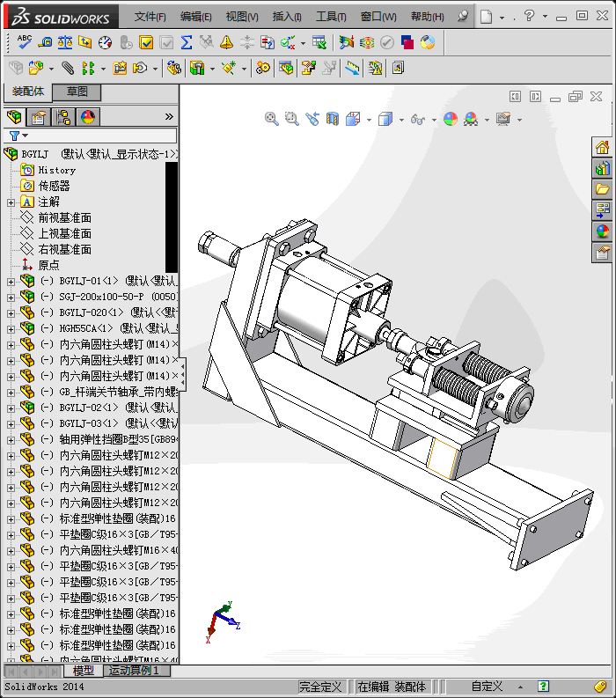Screen dimensions: 616x698
Task: Open View Orientation dropdown arrow
Action: click(369, 120)
